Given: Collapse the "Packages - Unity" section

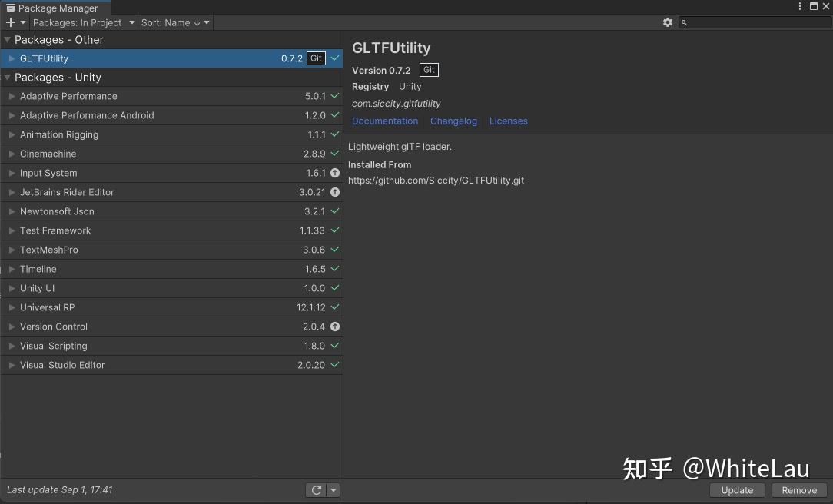Looking at the screenshot, I should (x=8, y=77).
